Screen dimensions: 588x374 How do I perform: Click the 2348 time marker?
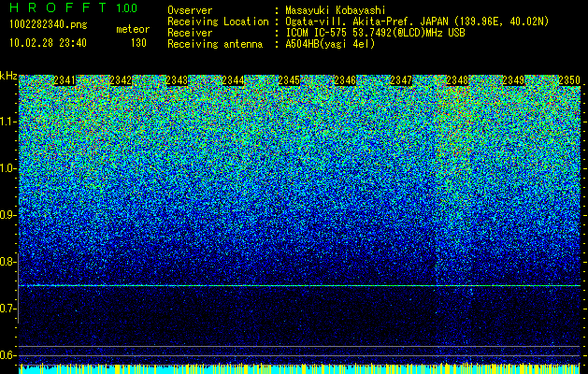tap(457, 80)
